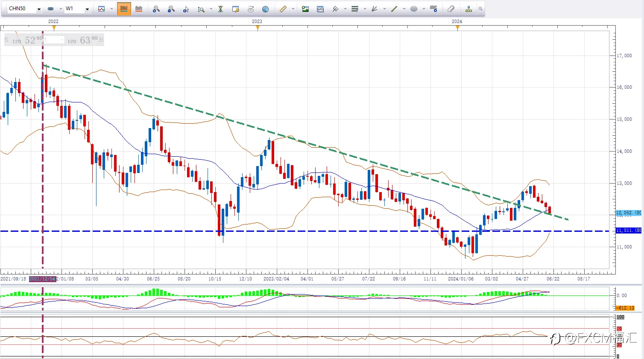Expand the pitchfork tool arrow menu
644x359 pixels.
(x=345, y=9)
